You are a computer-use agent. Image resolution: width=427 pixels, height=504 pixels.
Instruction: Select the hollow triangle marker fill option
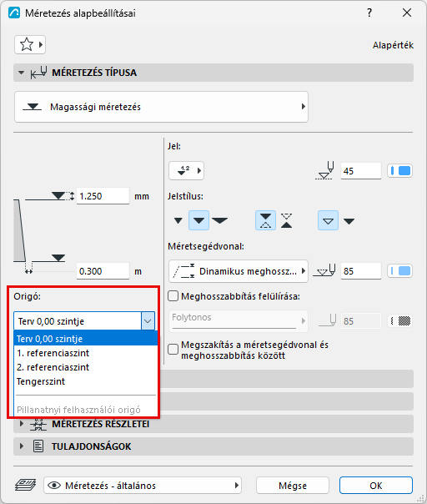tap(328, 220)
